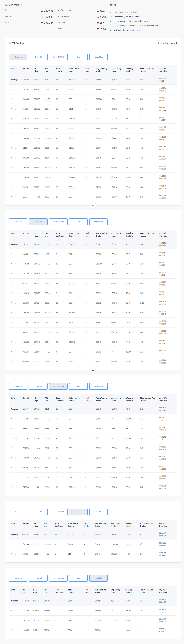Screen dimensions: 184x644
Task: Click the highlighted Crude Oil tab
Action: pyautogui.click(x=38, y=222)
